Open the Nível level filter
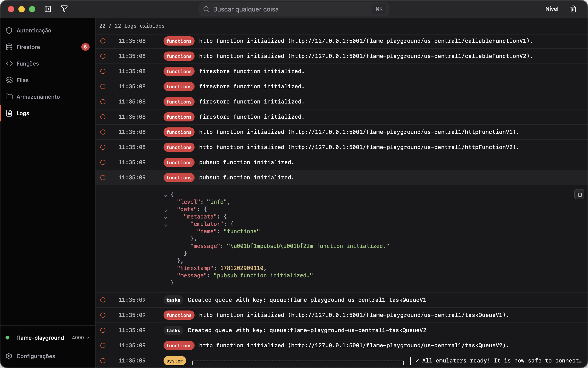The width and height of the screenshot is (588, 368). [552, 9]
